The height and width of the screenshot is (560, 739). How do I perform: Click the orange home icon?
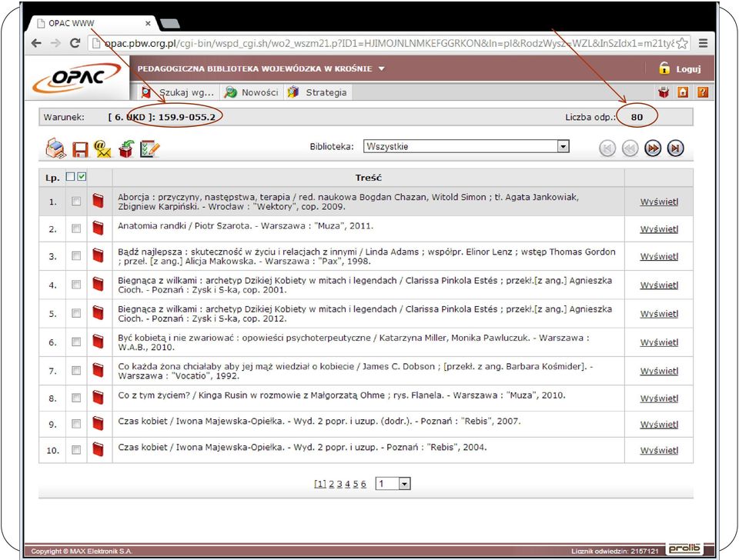coord(683,92)
